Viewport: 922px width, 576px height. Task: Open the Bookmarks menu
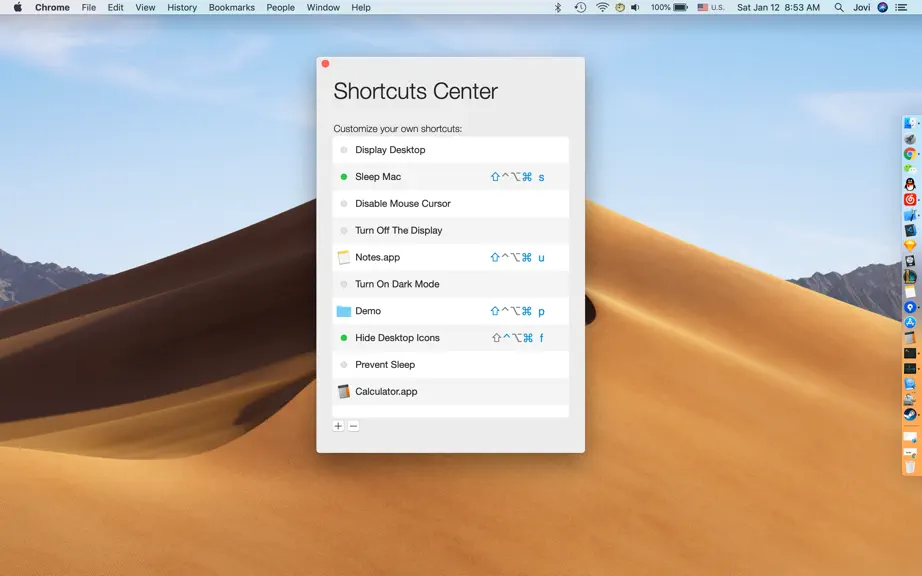[x=232, y=8]
